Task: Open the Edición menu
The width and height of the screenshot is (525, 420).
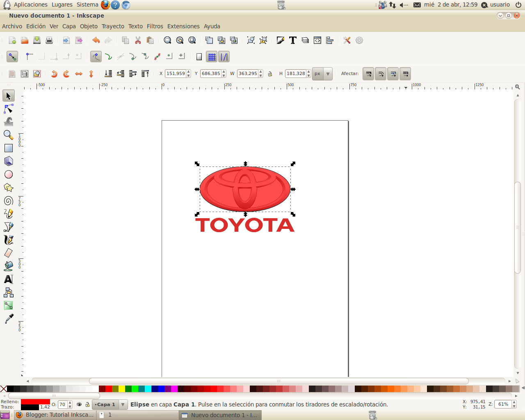Action: [36, 26]
